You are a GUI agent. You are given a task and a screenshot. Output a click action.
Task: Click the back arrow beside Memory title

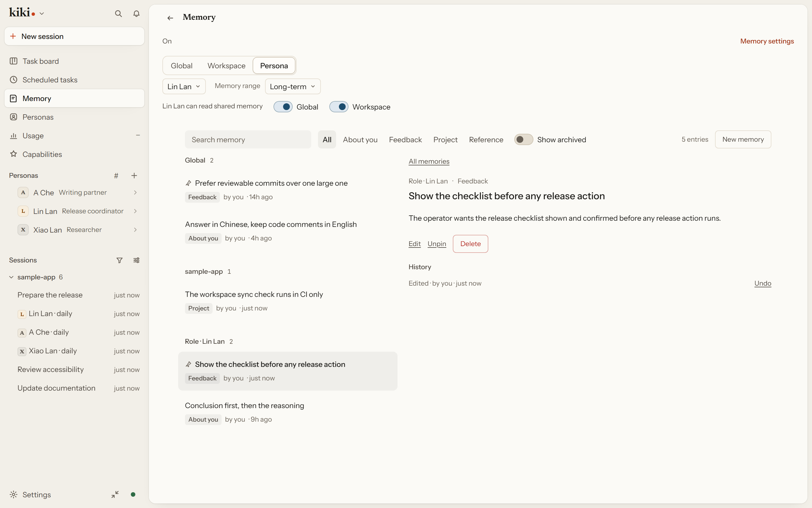pyautogui.click(x=170, y=18)
